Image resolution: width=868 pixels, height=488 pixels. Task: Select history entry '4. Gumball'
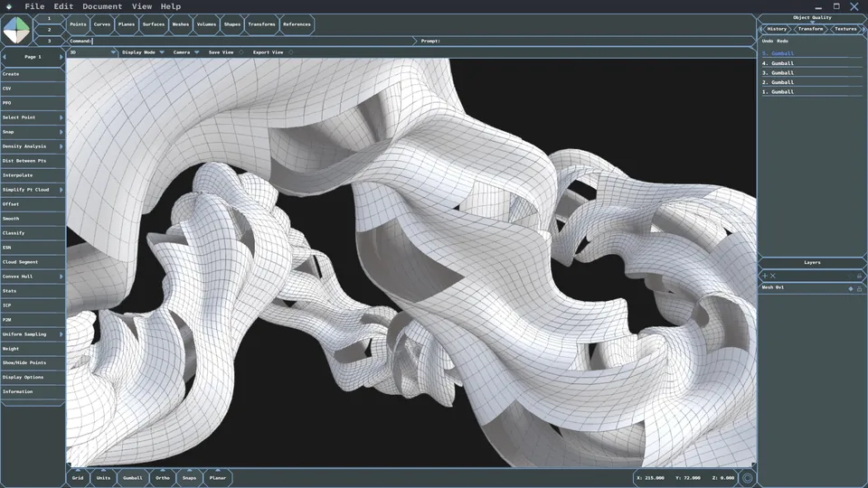tap(812, 63)
